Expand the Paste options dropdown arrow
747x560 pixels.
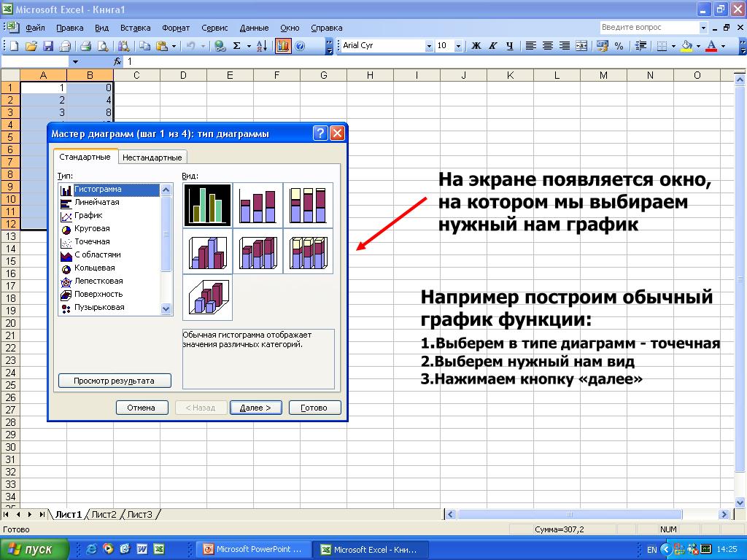174,46
